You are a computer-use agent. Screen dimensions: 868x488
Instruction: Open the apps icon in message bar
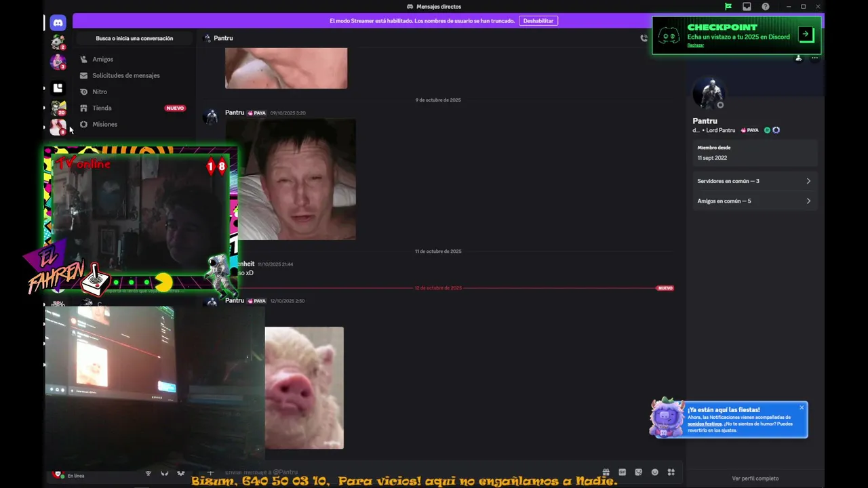pos(671,472)
